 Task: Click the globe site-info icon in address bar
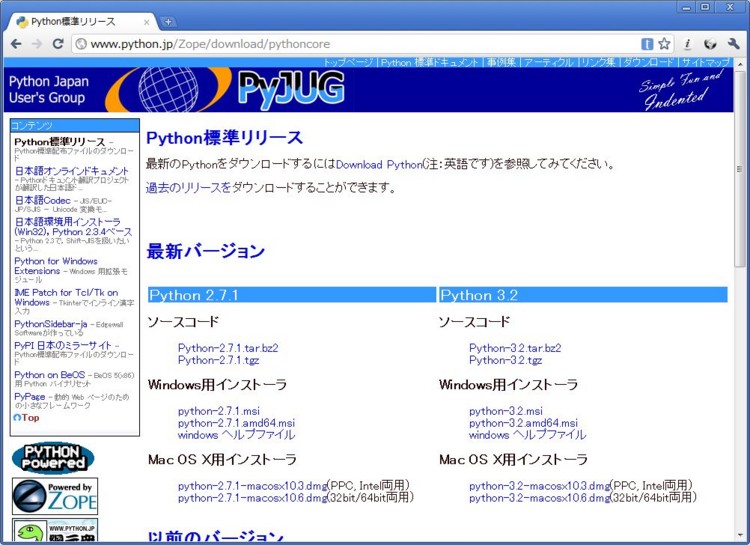[x=81, y=44]
